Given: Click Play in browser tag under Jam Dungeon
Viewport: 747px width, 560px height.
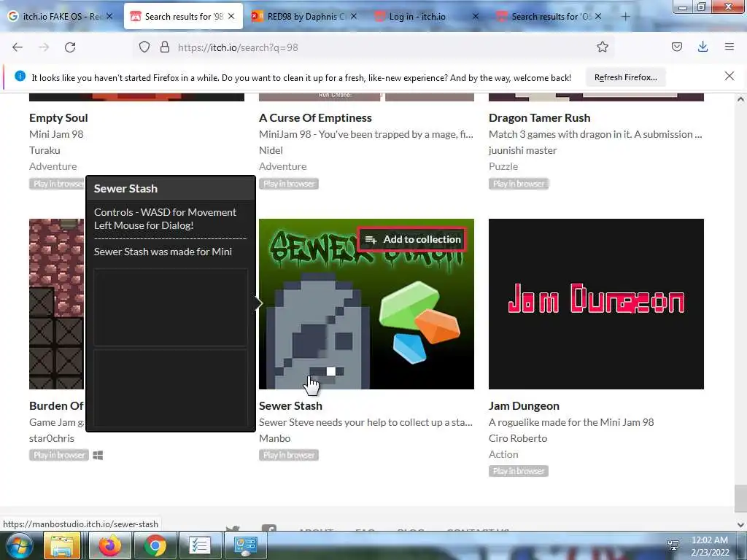Looking at the screenshot, I should 519,472.
